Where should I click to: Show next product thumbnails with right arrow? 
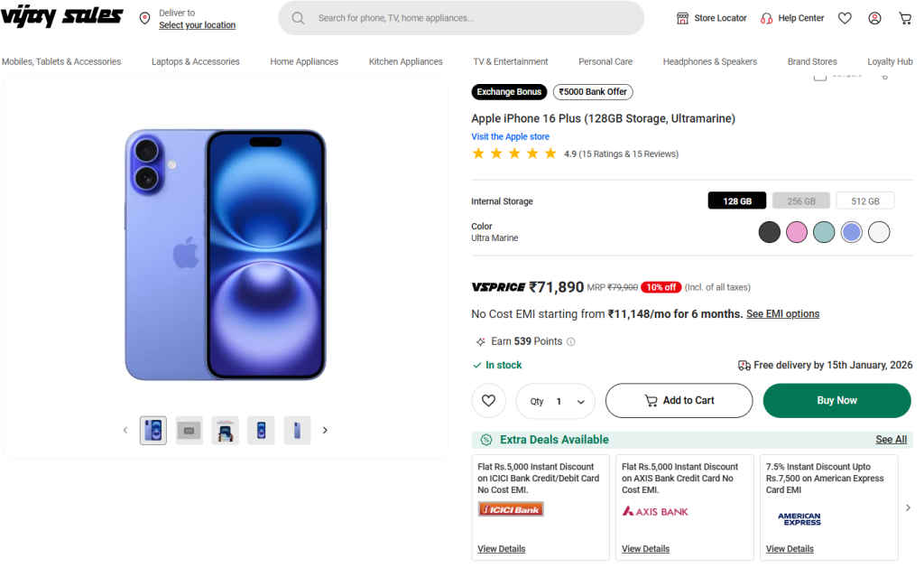(325, 431)
